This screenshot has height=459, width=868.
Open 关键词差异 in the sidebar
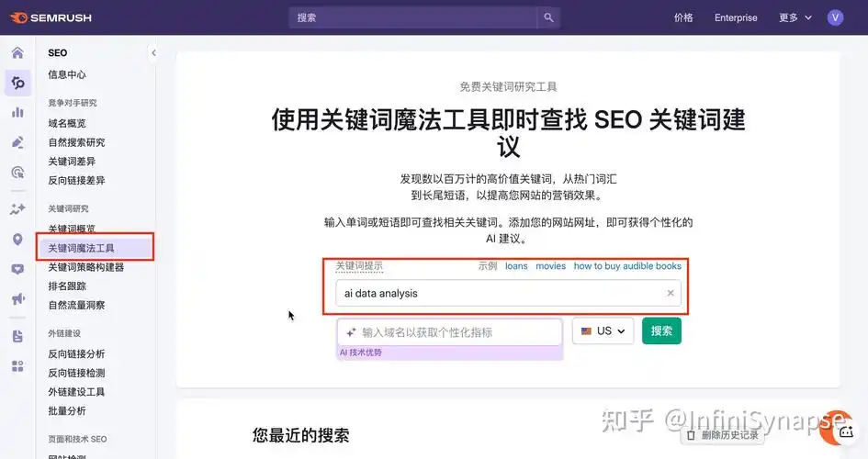tap(72, 162)
